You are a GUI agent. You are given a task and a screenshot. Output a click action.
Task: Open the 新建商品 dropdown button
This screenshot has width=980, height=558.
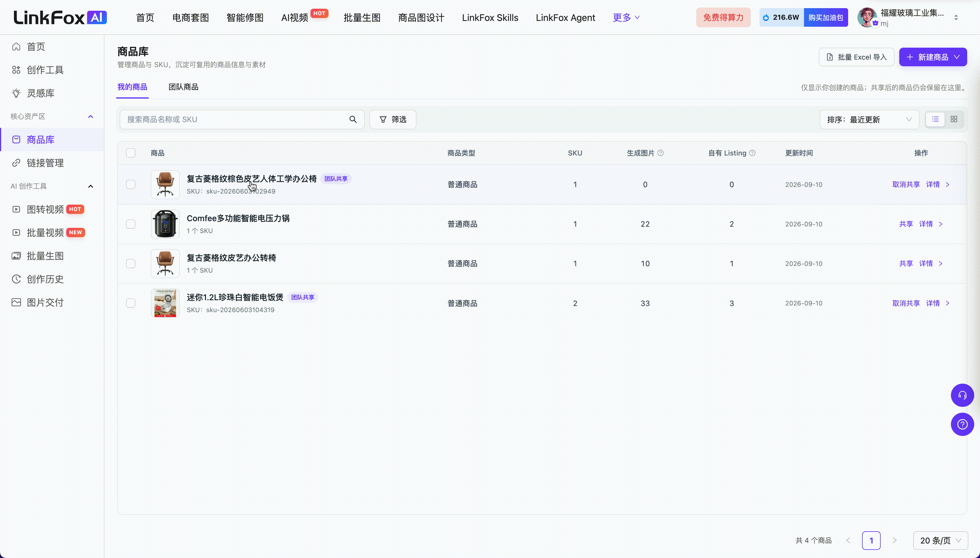[x=933, y=57]
